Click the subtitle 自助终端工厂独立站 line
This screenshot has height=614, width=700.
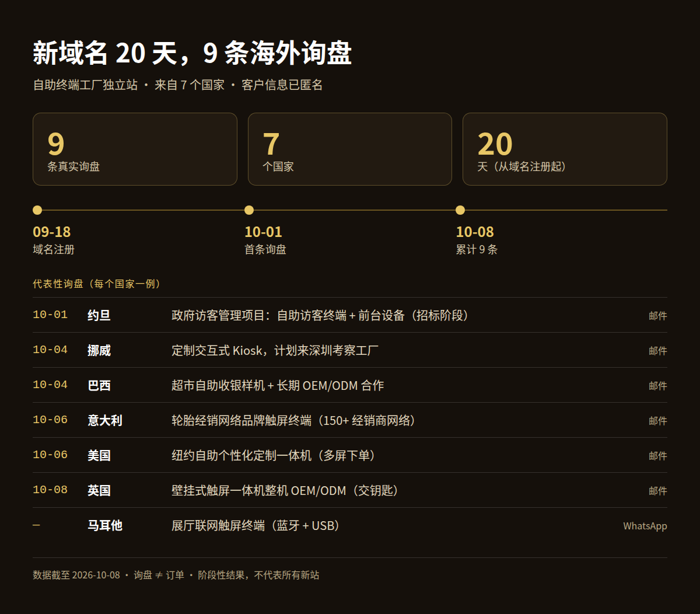(177, 85)
